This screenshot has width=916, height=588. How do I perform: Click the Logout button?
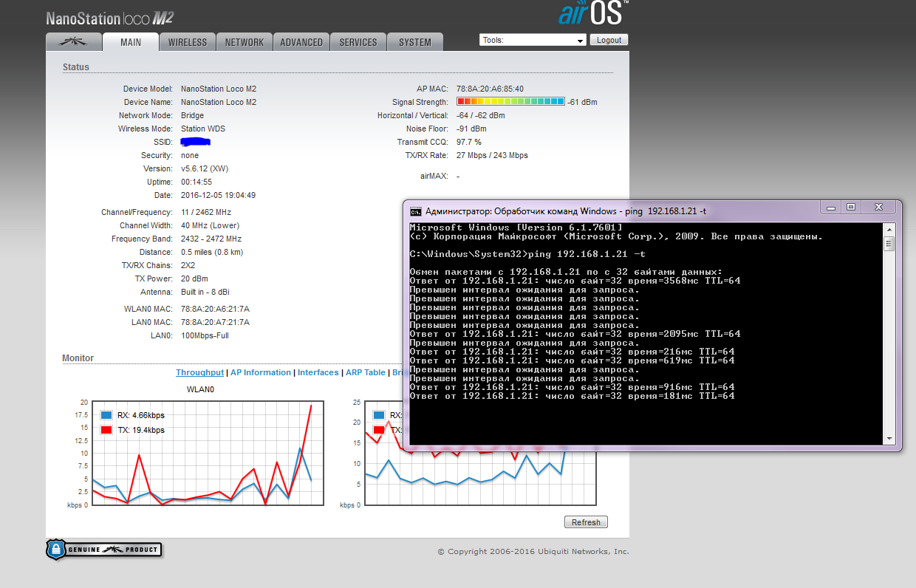[x=609, y=40]
